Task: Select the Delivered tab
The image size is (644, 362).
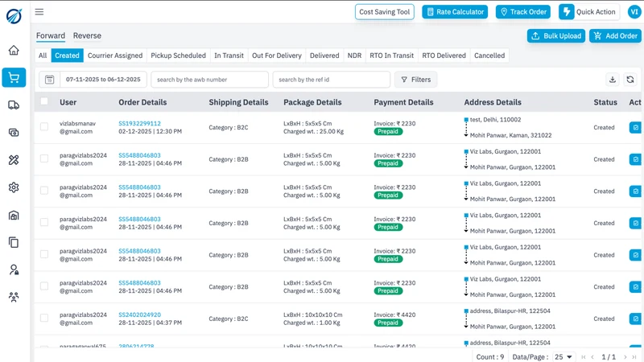Action: [x=324, y=56]
